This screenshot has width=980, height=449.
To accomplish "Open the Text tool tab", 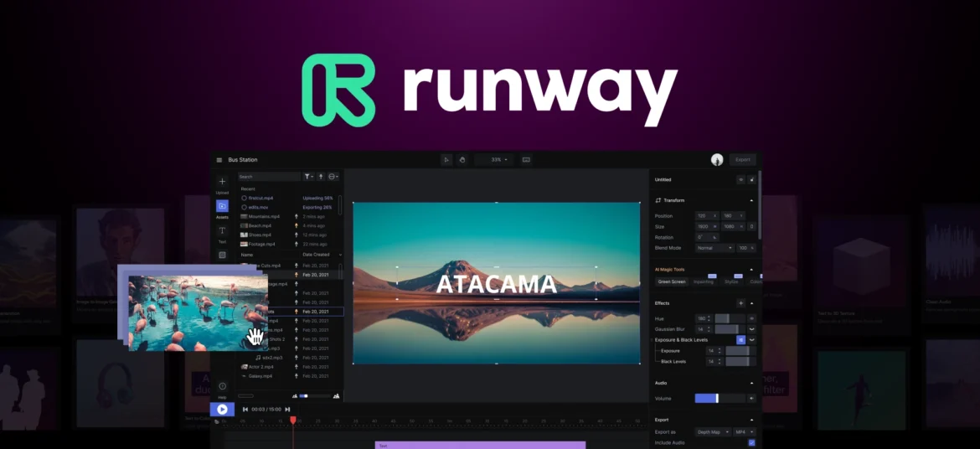I will click(222, 230).
